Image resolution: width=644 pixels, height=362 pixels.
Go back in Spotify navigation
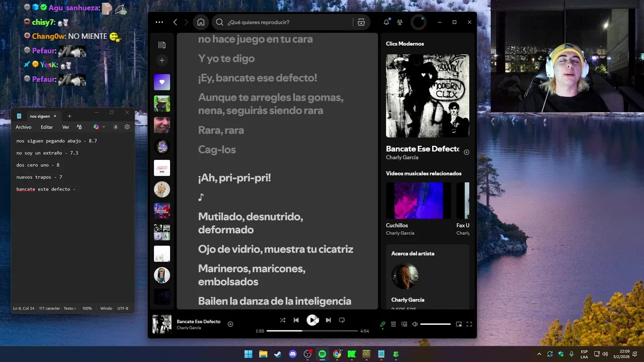pos(175,22)
